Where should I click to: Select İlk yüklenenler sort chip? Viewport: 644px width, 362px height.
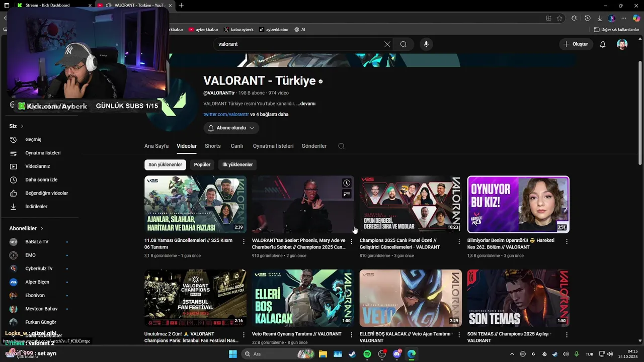(x=237, y=165)
